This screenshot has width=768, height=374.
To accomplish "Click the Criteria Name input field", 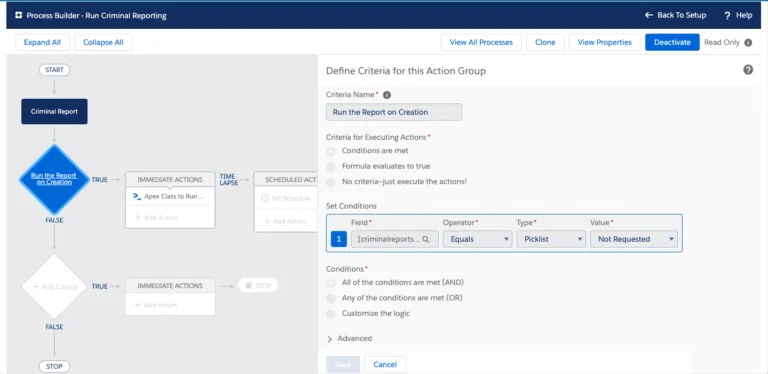I will click(x=394, y=112).
